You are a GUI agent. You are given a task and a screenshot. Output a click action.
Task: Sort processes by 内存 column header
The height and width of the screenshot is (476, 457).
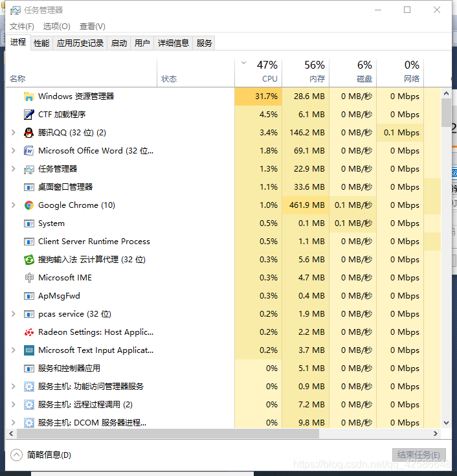(x=308, y=71)
